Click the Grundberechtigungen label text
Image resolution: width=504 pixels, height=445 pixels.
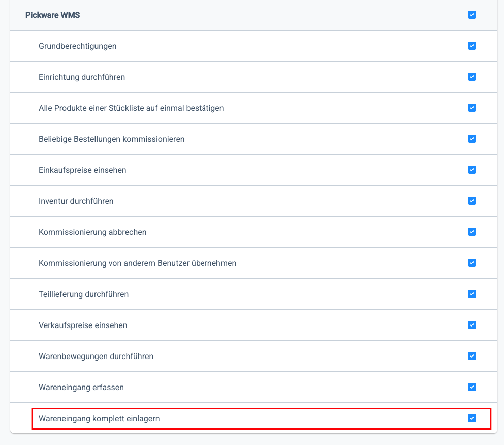coord(77,46)
